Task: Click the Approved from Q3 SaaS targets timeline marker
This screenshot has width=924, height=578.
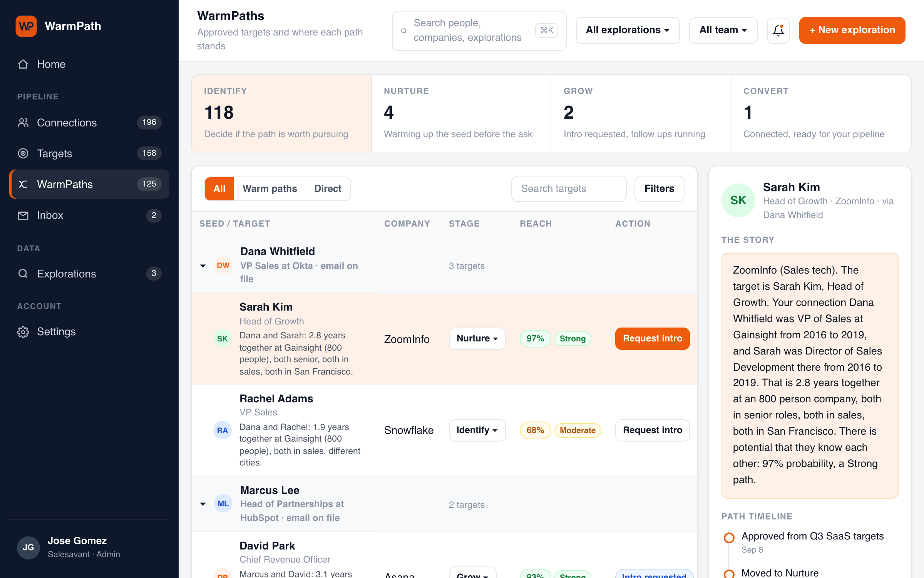Action: [x=729, y=538]
